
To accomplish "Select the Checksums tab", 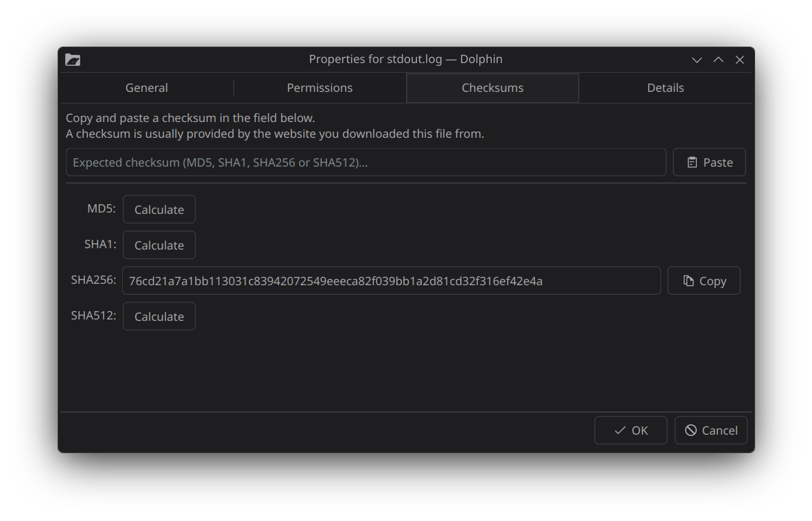I will (x=492, y=88).
